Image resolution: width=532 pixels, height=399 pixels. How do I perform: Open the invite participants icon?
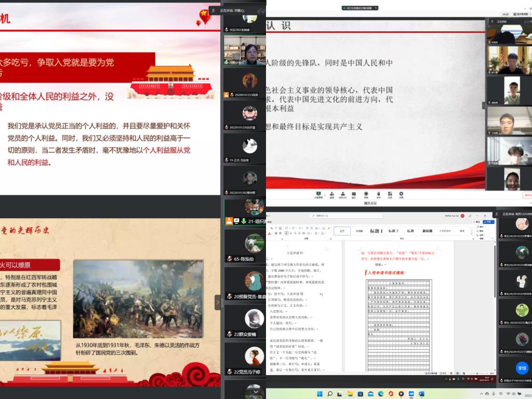(331, 194)
